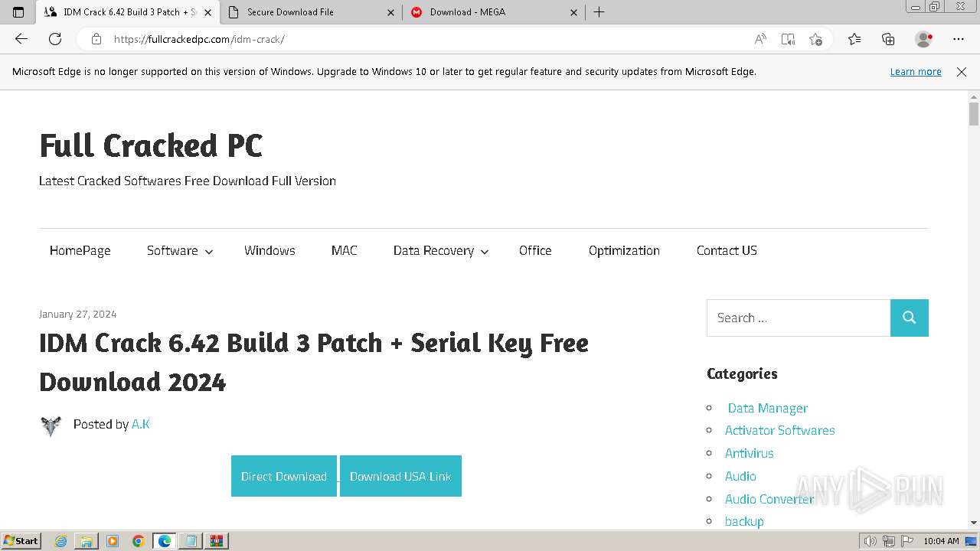Open author A.K link
Screen dimensions: 980x551
(140, 424)
